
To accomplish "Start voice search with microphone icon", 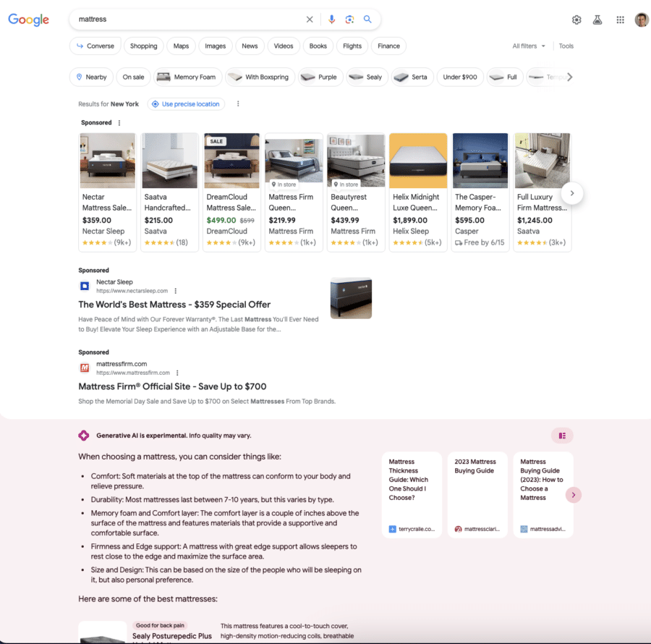I will click(x=331, y=20).
